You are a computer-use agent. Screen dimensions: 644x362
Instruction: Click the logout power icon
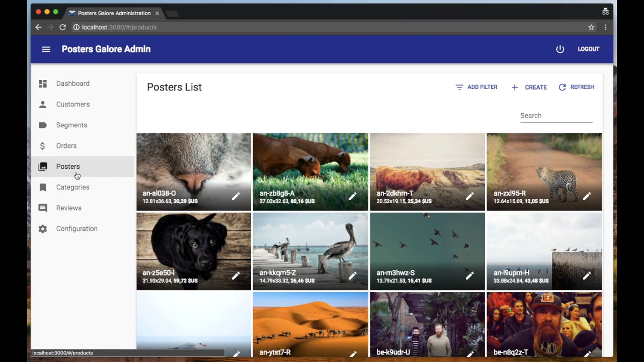(560, 49)
